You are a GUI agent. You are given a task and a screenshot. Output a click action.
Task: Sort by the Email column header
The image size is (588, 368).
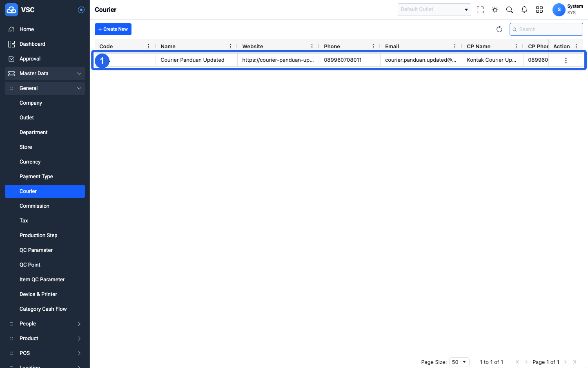392,47
